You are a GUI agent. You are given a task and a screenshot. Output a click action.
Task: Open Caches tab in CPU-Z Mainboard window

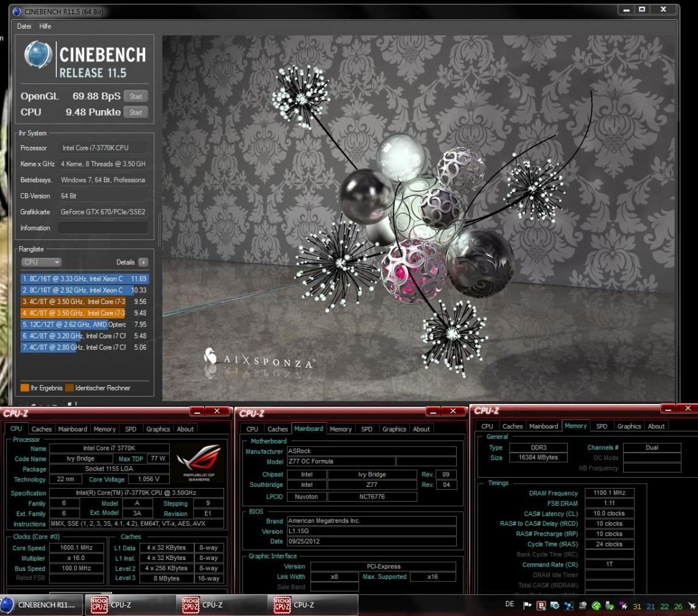pos(277,429)
